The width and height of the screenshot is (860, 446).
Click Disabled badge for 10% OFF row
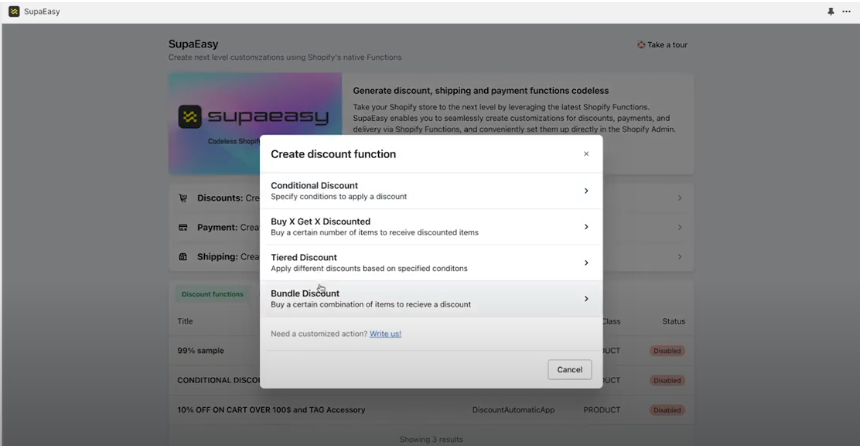tap(667, 410)
